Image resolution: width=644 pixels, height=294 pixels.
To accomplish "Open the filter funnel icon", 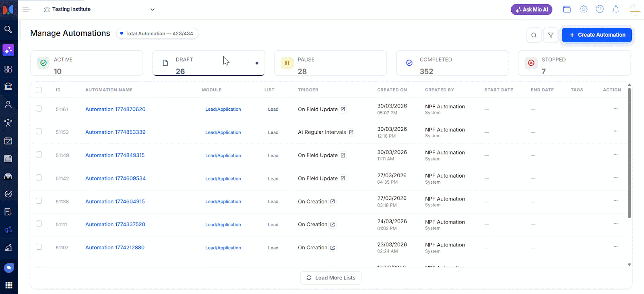I will (x=550, y=35).
